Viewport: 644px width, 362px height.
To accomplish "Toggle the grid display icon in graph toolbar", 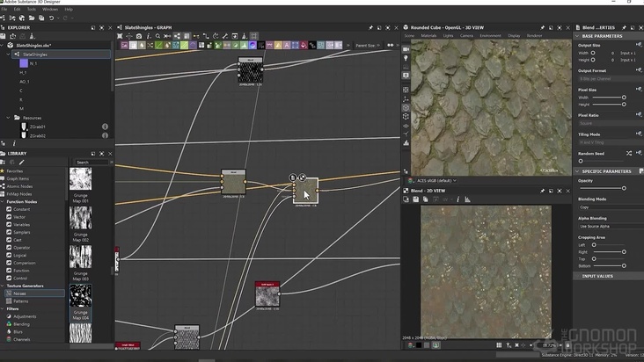I will [x=254, y=36].
